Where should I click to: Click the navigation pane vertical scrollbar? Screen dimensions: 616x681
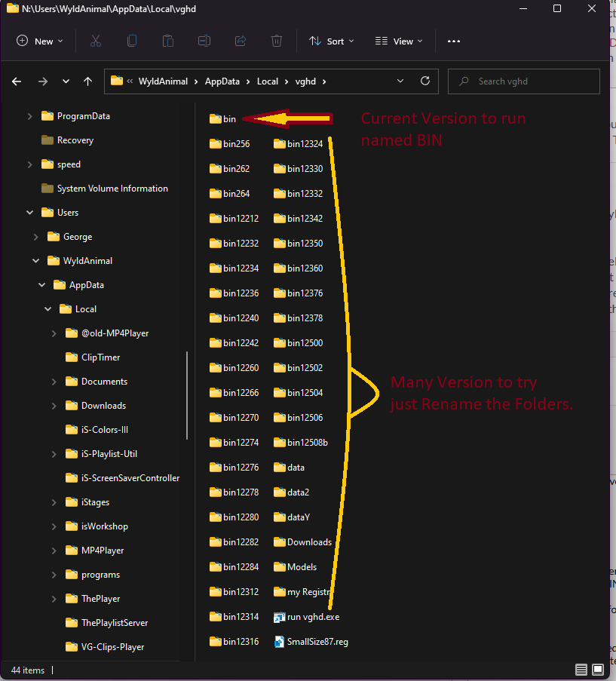[187, 395]
